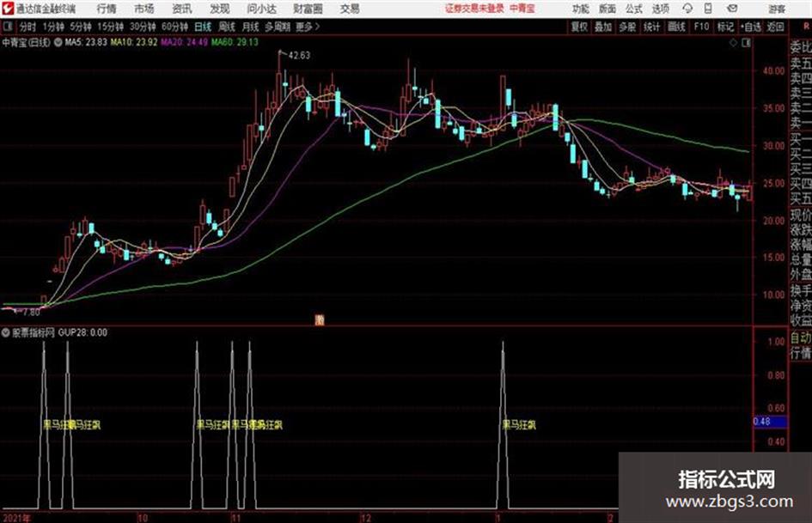
Task: Switch to the 30分钟 period tab
Action: coord(143,27)
